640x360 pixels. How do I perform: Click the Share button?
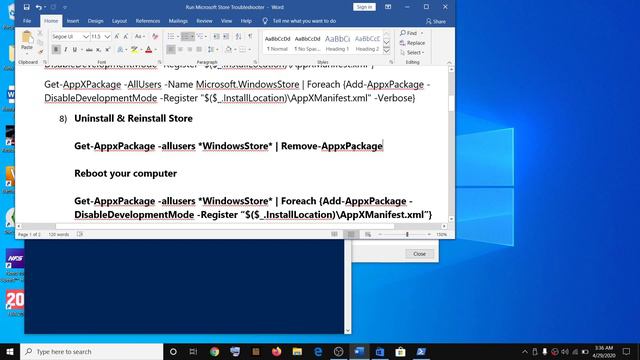coord(436,21)
